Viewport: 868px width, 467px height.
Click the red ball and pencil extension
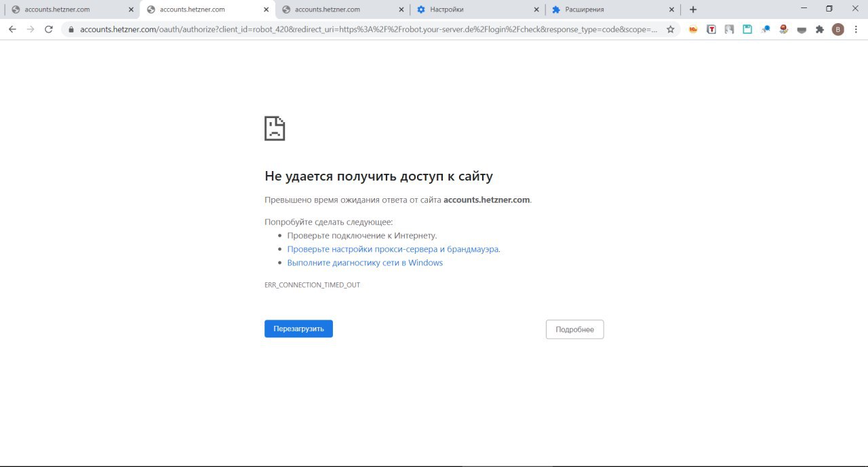(783, 29)
